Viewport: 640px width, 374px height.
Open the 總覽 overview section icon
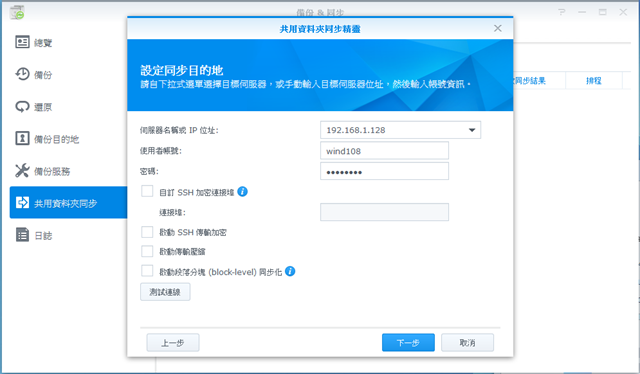coord(22,42)
